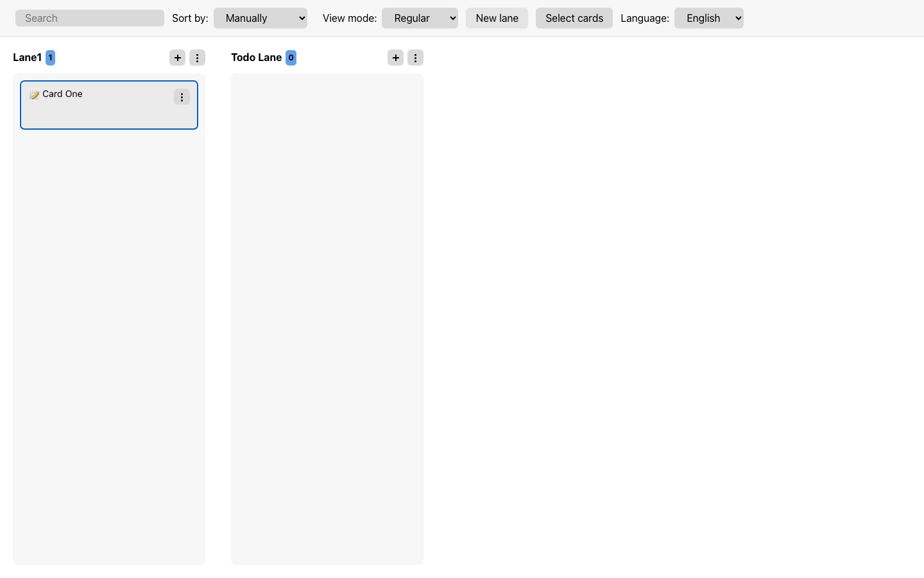Click the Card One title text
The image size is (924, 578).
click(x=62, y=94)
